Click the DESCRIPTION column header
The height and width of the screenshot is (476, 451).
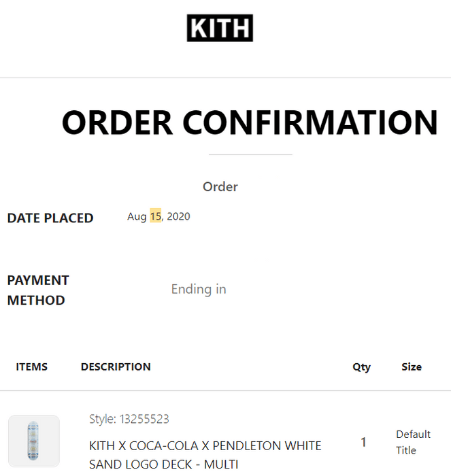(x=116, y=367)
